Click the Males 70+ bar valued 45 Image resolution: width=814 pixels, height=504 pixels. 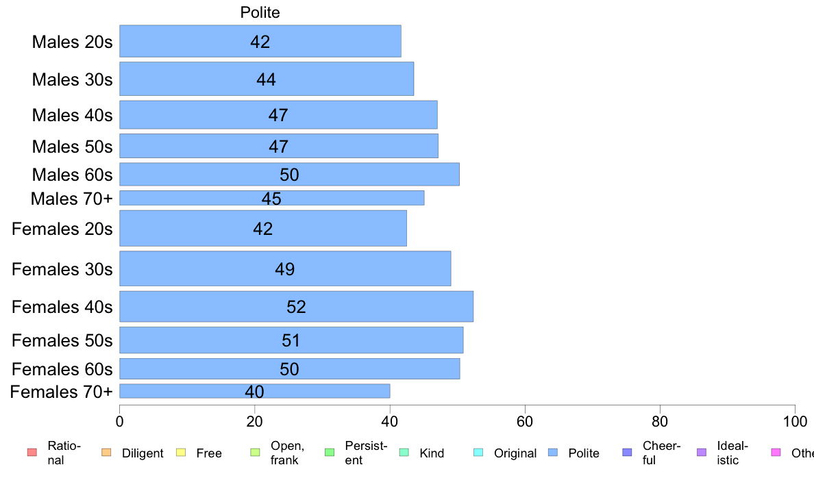271,198
